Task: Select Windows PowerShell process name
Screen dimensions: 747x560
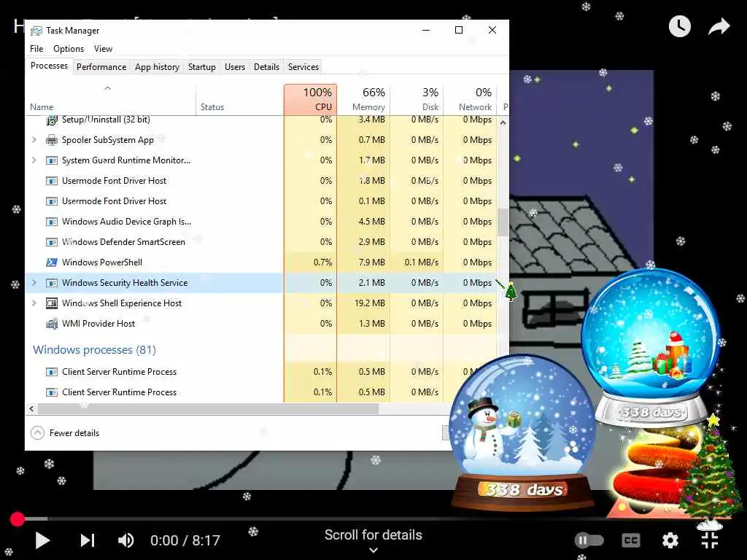Action: click(x=102, y=262)
